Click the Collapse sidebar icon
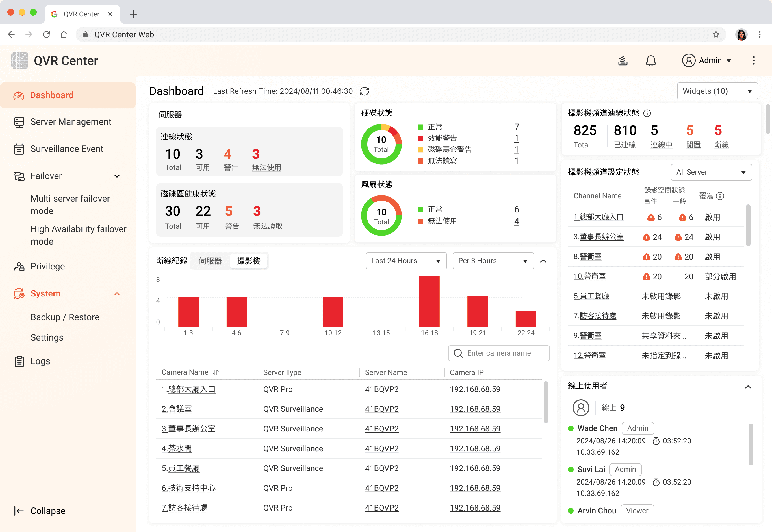772x532 pixels. coord(19,511)
